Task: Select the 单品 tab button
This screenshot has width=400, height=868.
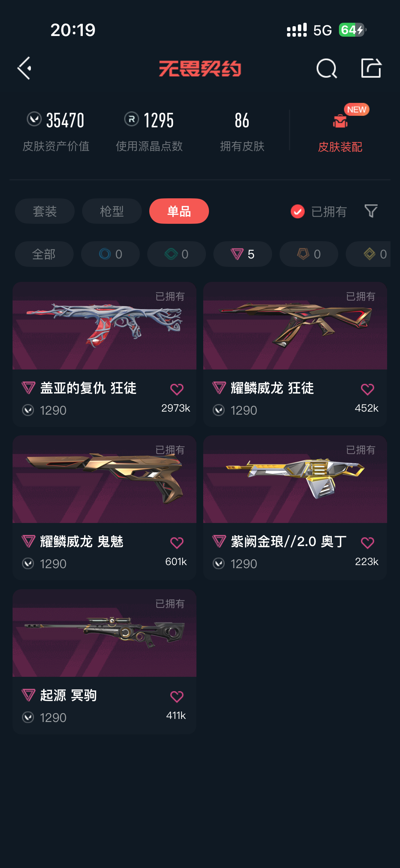Action: click(x=179, y=211)
